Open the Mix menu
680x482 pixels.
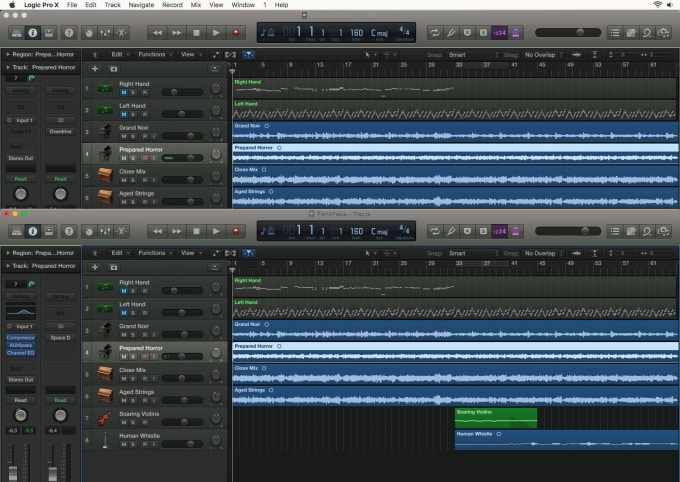tap(196, 5)
